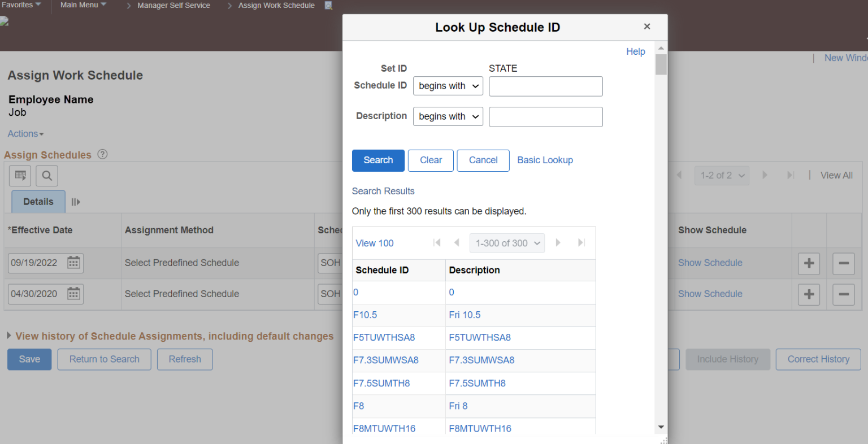This screenshot has width=868, height=444.
Task: Show all columns using the icon beside Details tab
Action: coord(76,202)
